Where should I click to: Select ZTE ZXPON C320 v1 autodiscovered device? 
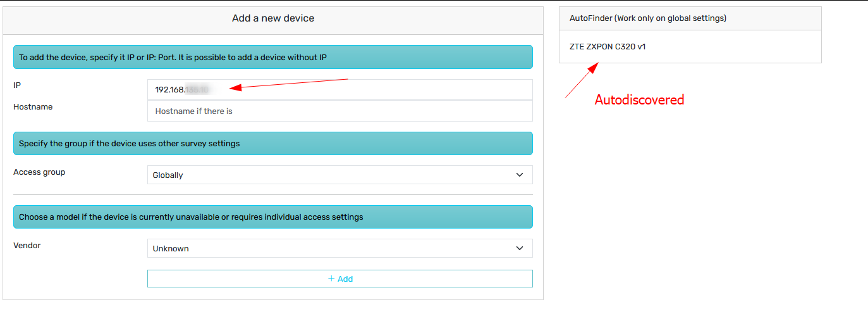(x=608, y=47)
